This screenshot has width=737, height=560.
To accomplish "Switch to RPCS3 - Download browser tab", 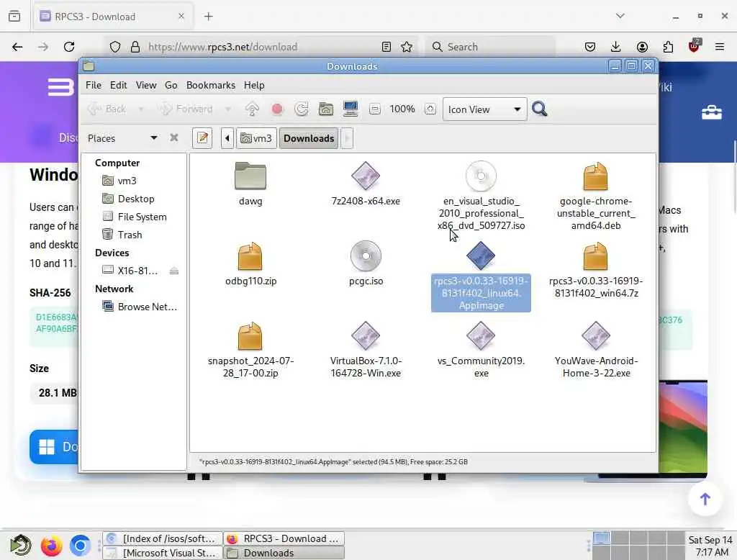I will coord(113,17).
